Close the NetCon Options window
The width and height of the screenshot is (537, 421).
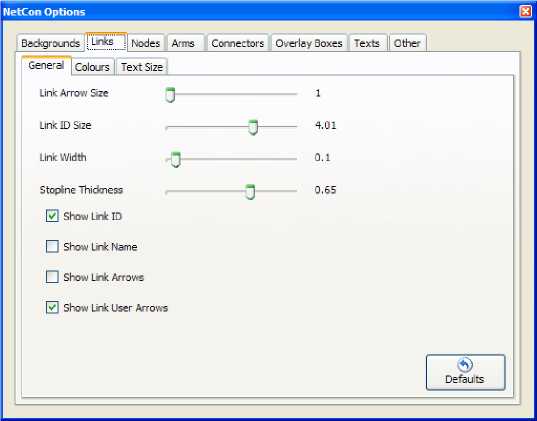coord(526,11)
